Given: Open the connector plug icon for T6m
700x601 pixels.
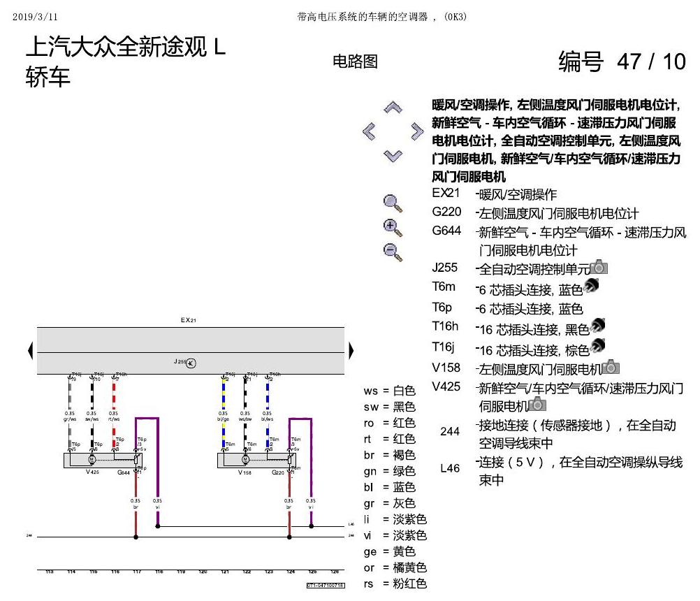Looking at the screenshot, I should click(592, 286).
